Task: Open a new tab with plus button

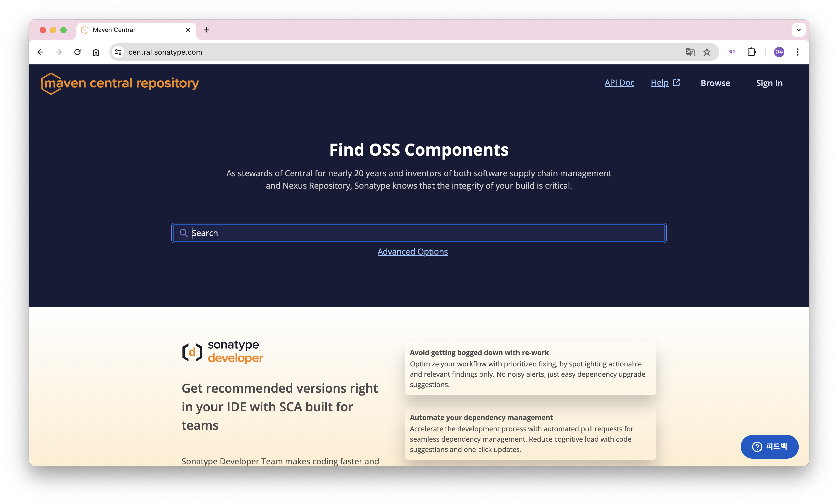Action: pyautogui.click(x=206, y=30)
